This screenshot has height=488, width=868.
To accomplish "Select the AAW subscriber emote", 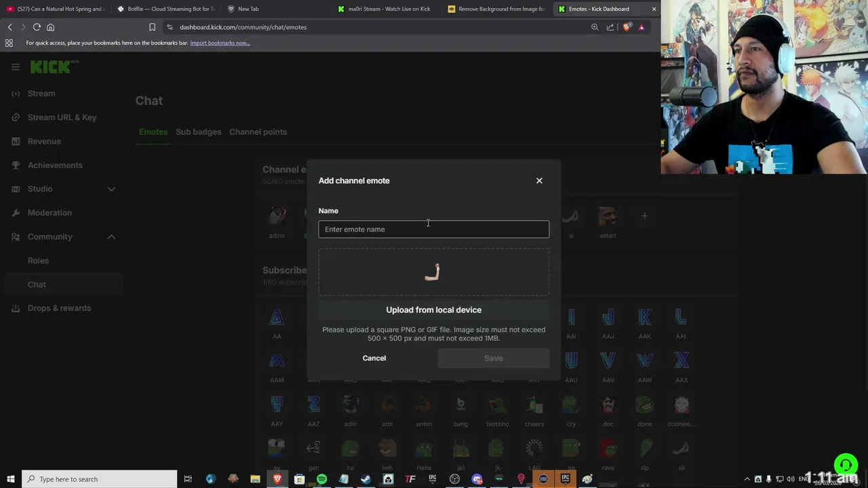I will pos(644,361).
